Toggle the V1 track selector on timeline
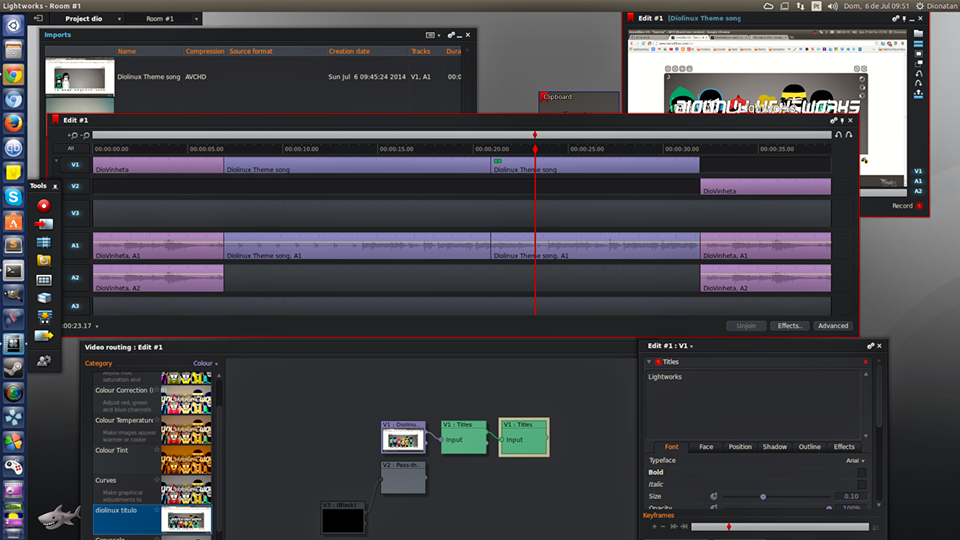Viewport: 960px width, 540px height. pyautogui.click(x=75, y=165)
